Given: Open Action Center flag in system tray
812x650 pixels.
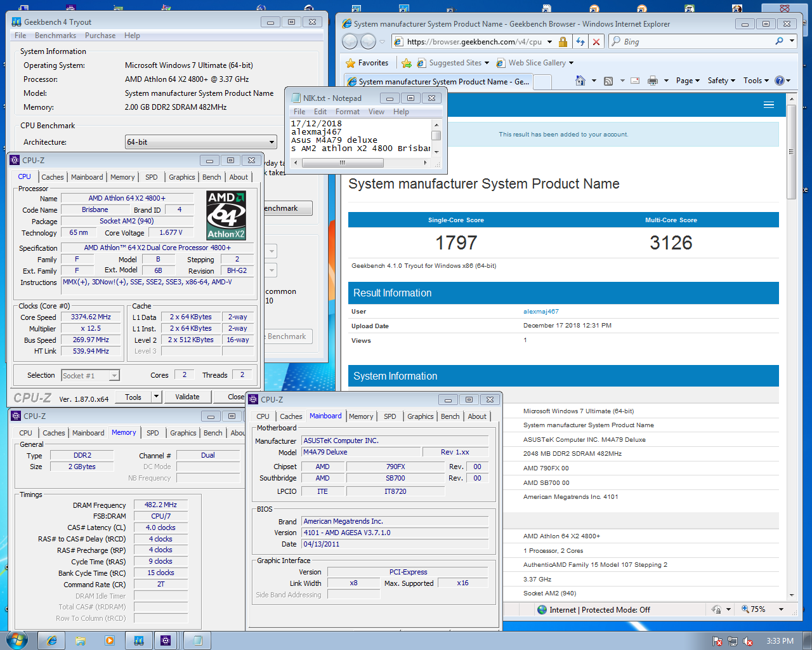Looking at the screenshot, I should [717, 641].
